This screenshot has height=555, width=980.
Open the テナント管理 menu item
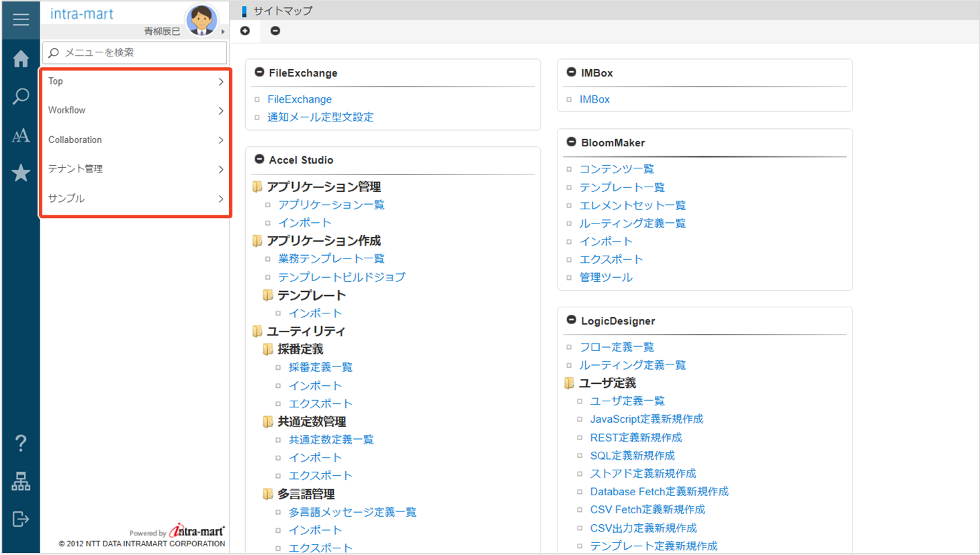(x=134, y=169)
